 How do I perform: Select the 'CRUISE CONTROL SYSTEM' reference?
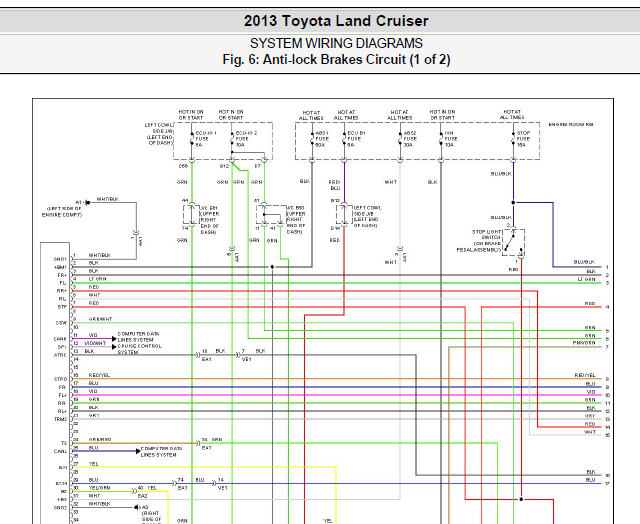pyautogui.click(x=140, y=349)
